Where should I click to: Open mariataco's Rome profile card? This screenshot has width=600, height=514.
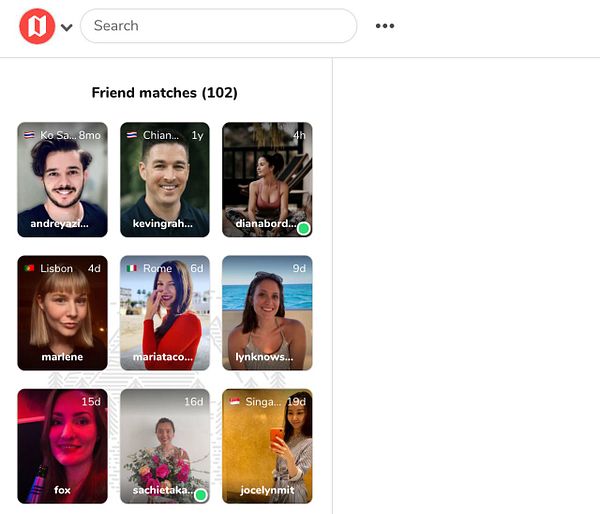click(165, 313)
